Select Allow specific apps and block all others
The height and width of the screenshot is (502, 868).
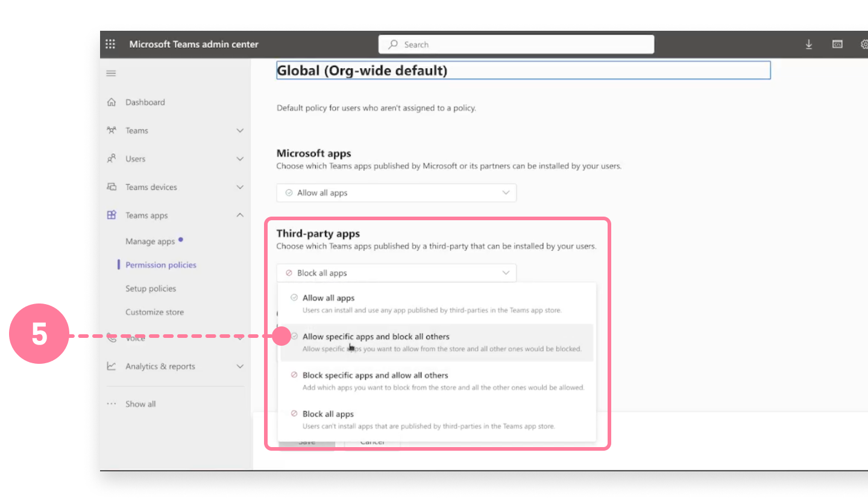pos(437,342)
